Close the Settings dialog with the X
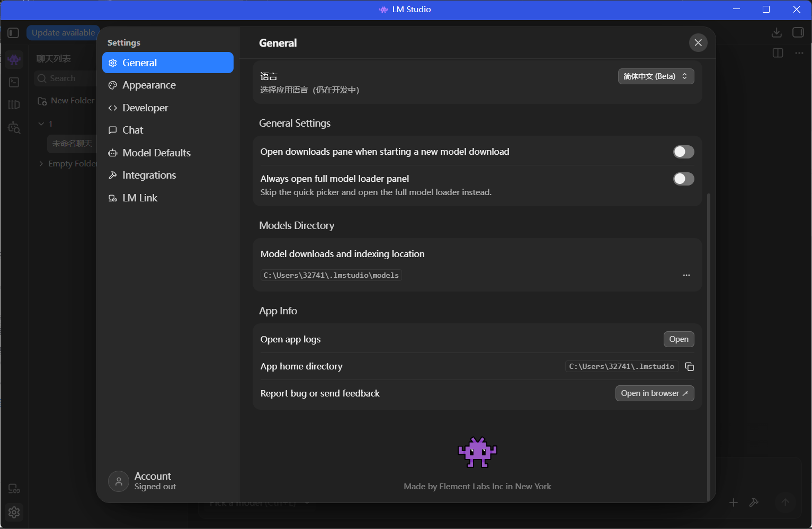This screenshot has width=812, height=529. (x=698, y=42)
